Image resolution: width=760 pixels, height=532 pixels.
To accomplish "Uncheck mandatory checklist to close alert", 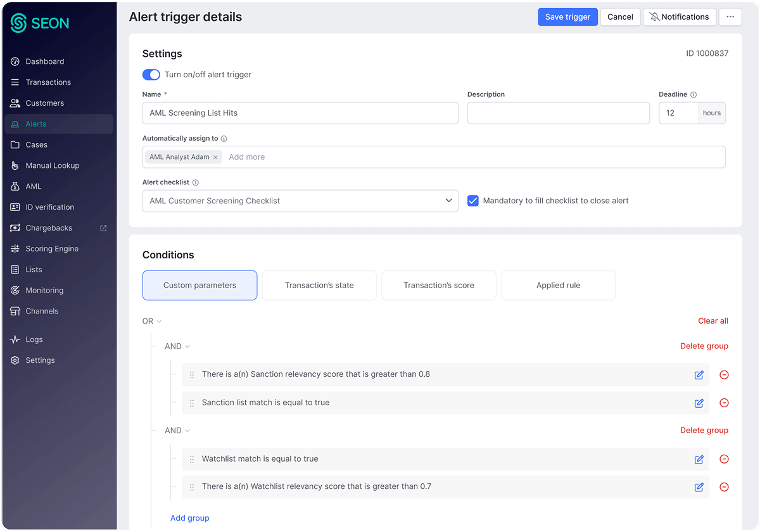I will point(473,200).
